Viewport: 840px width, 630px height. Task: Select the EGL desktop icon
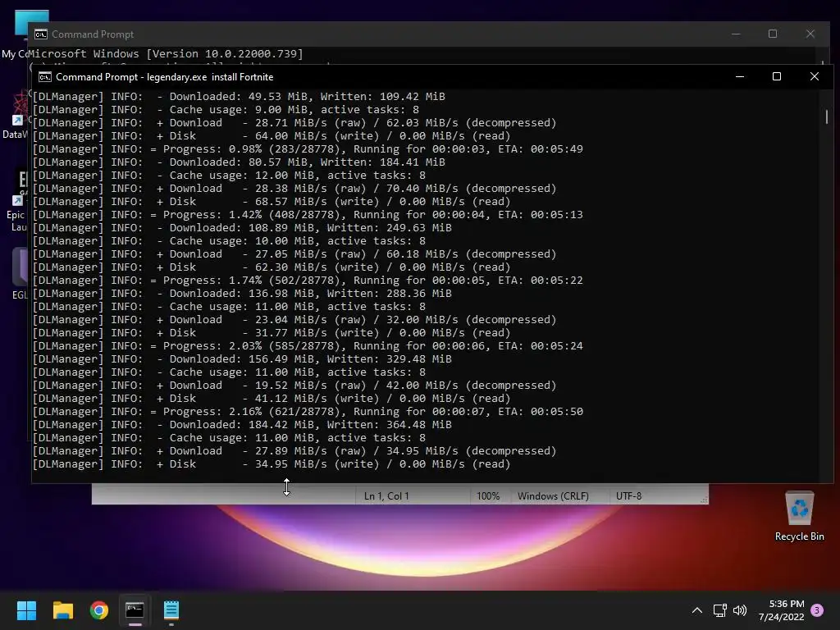19,273
